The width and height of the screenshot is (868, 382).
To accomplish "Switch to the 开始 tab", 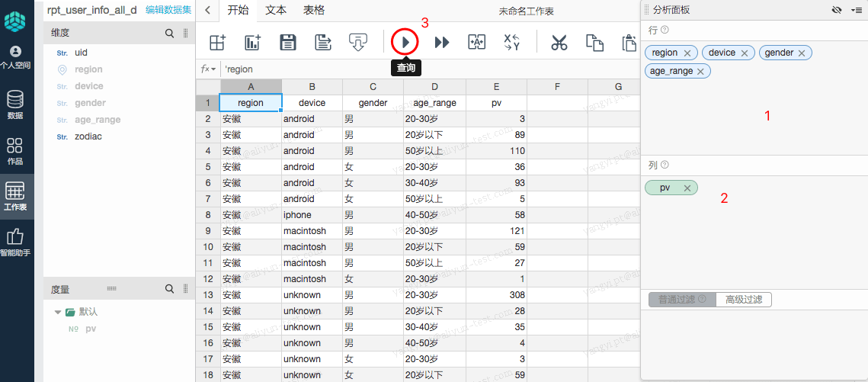I will coord(238,10).
